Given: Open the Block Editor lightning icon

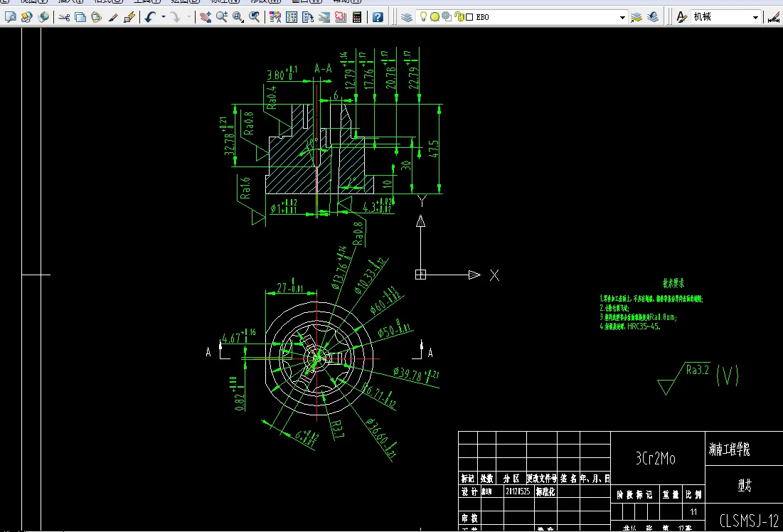Looking at the screenshot, I should 129,18.
